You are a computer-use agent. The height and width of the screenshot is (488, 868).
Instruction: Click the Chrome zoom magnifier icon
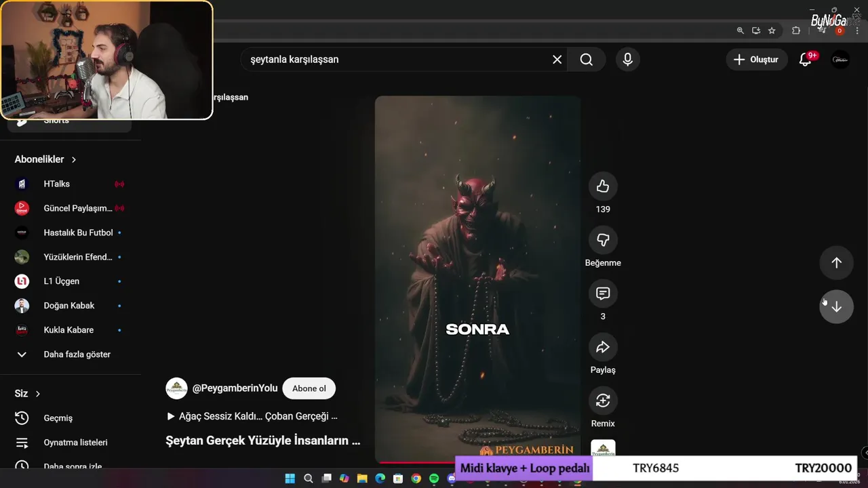741,30
